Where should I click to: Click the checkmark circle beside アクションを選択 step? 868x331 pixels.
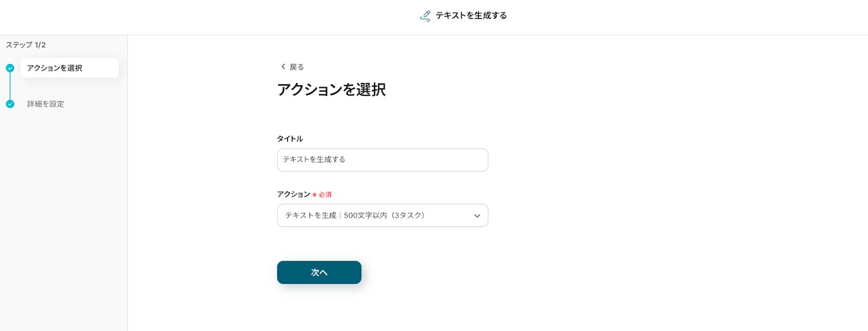click(10, 68)
